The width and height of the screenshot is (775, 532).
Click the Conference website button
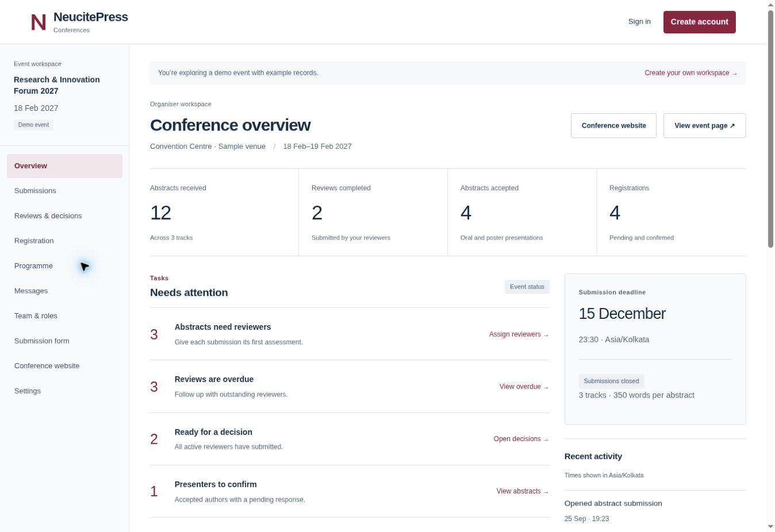tap(613, 126)
